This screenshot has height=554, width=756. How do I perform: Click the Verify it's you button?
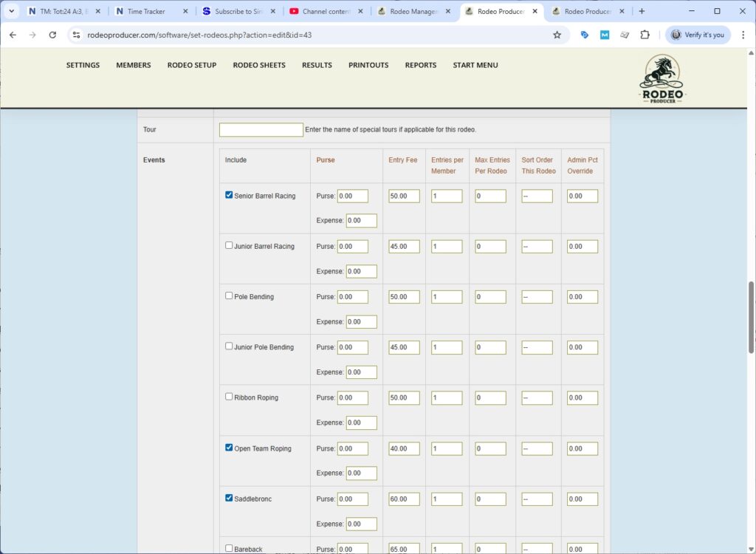pyautogui.click(x=698, y=35)
